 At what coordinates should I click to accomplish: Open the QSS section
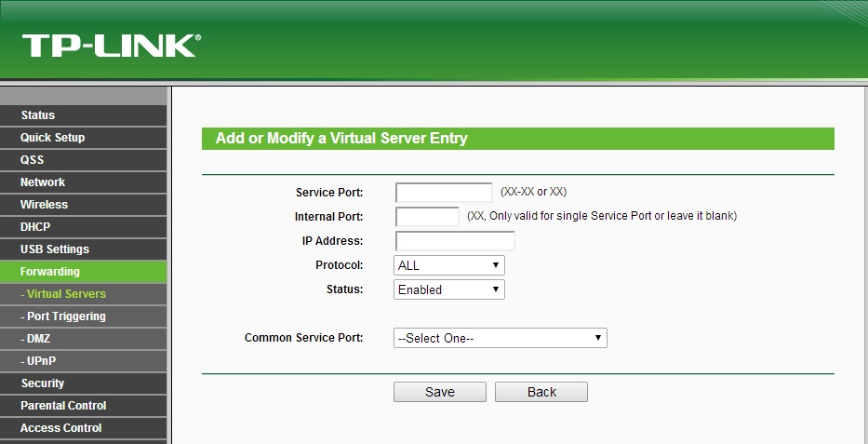point(33,160)
